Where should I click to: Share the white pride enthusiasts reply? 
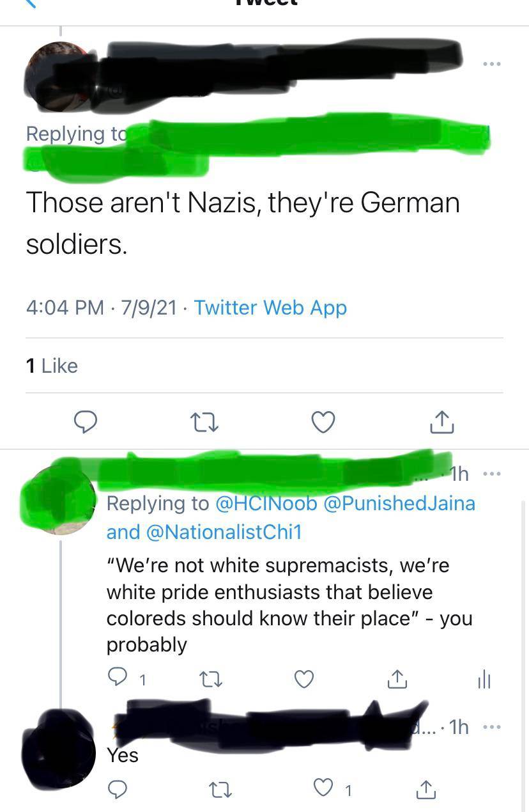[397, 679]
